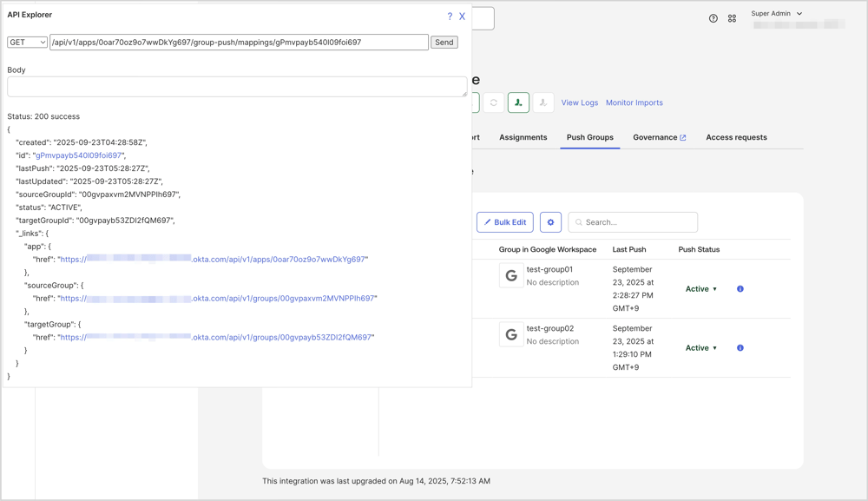
Task: Switch to the Assignments tab
Action: point(523,137)
